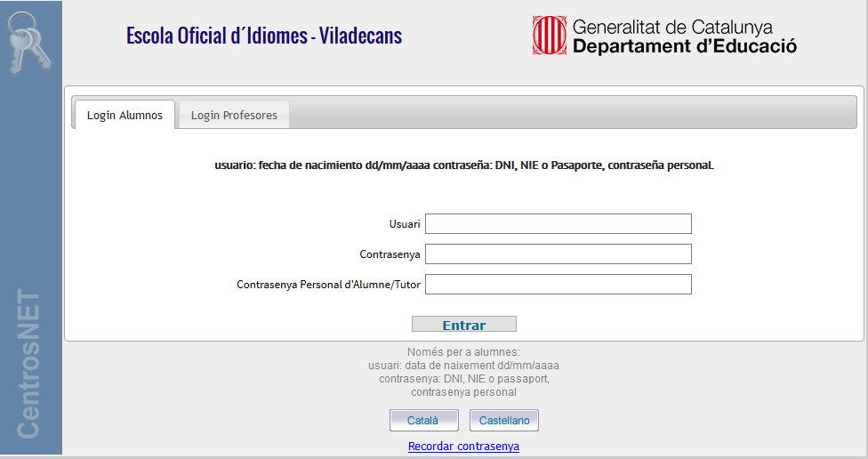868x459 pixels.
Task: Submit login with the Entrar button
Action: pyautogui.click(x=464, y=325)
